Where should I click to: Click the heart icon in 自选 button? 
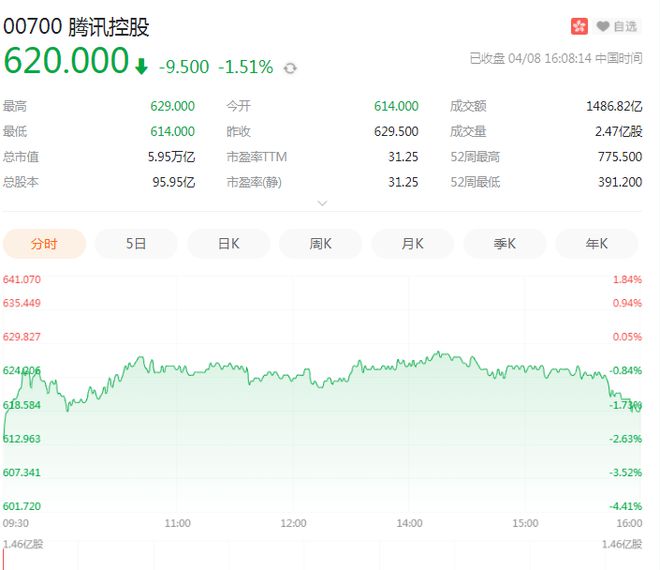(x=603, y=26)
